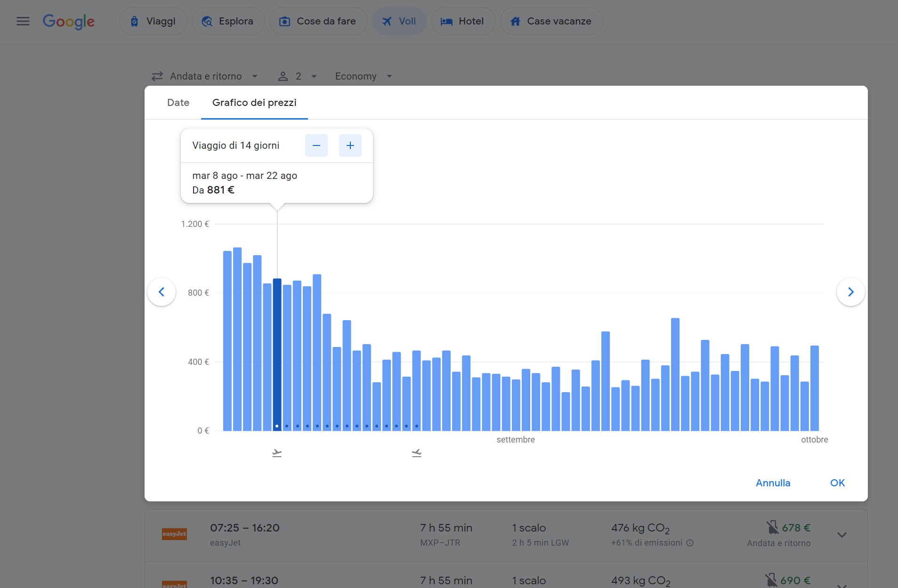Select the highlighted dark price bar
898x588 pixels.
277,353
